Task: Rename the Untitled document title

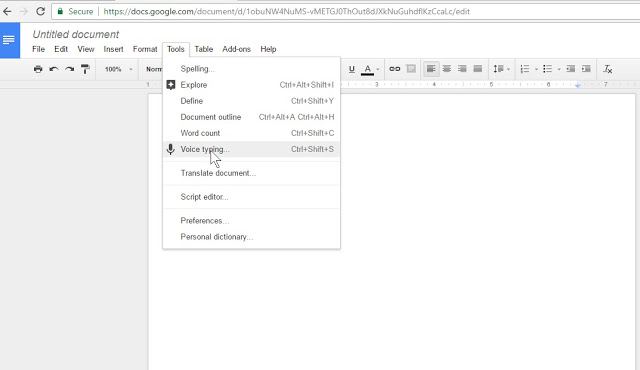Action: pos(76,34)
